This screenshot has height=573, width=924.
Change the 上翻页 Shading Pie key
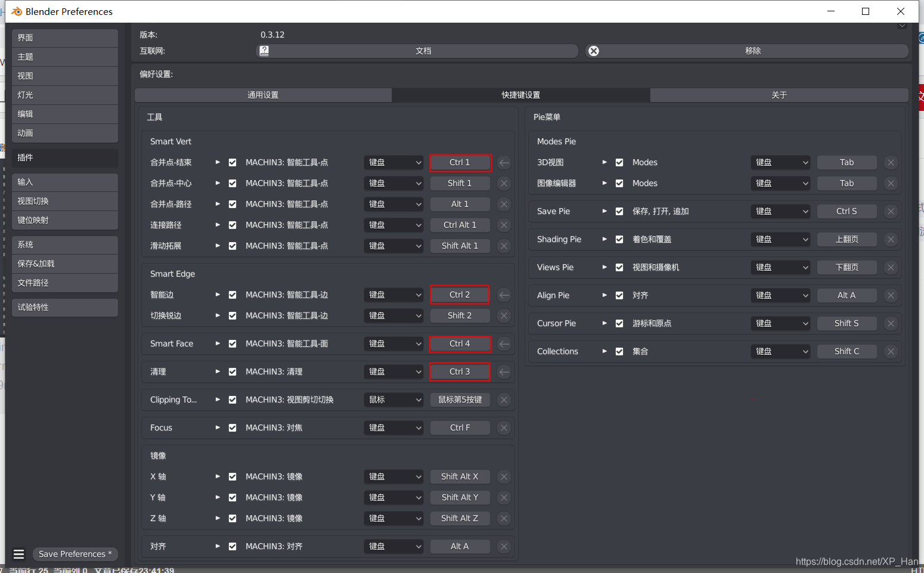[847, 239]
